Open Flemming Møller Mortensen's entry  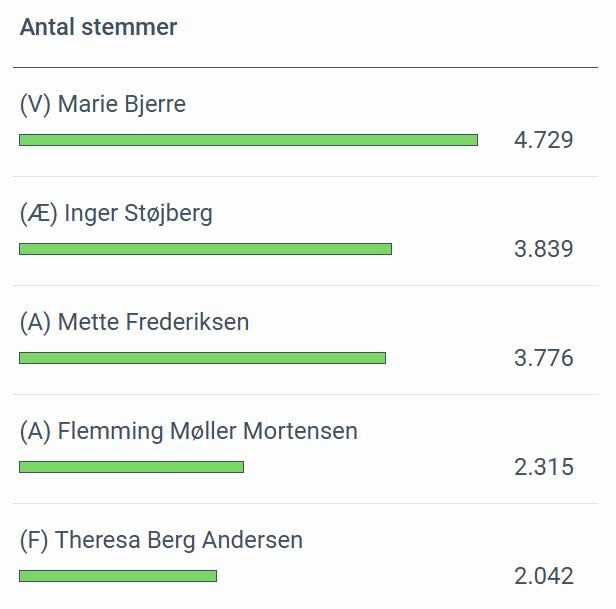pos(207,431)
